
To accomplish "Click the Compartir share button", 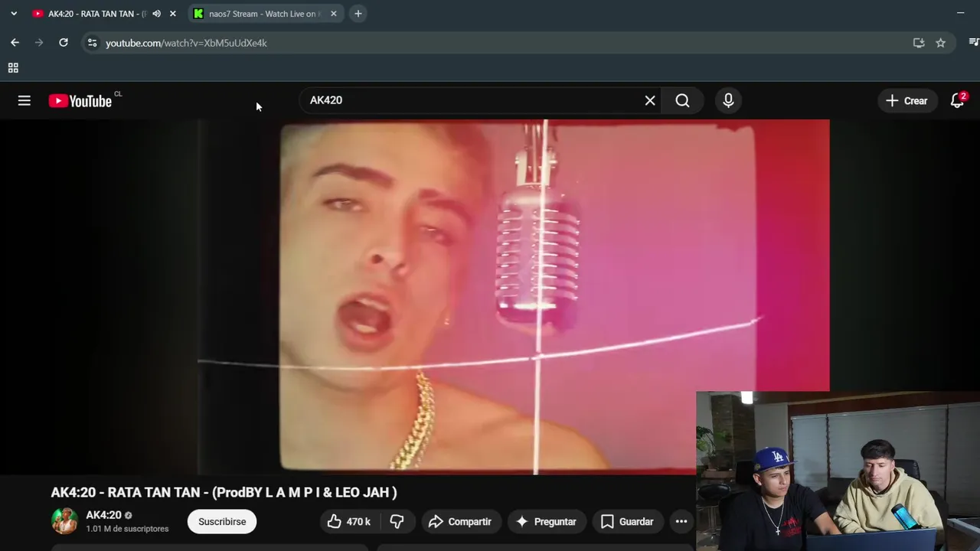I will (460, 521).
